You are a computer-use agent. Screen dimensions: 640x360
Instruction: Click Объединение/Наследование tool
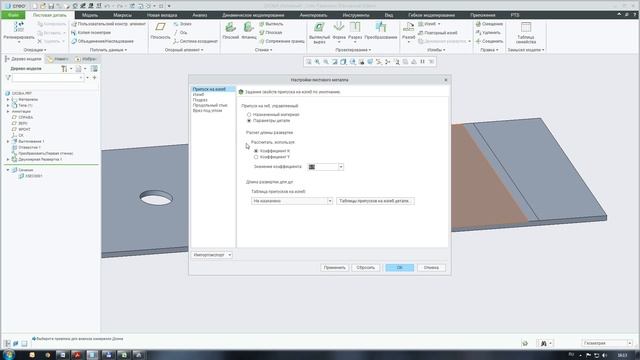(x=102, y=41)
